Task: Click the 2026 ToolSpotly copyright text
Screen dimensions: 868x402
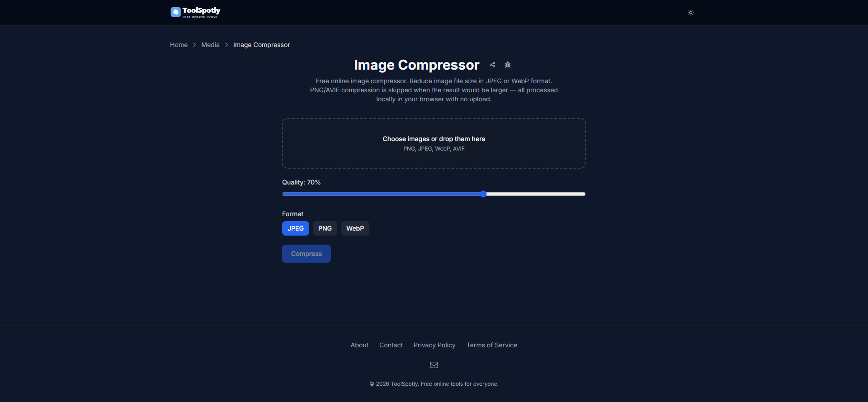Action: (434, 384)
